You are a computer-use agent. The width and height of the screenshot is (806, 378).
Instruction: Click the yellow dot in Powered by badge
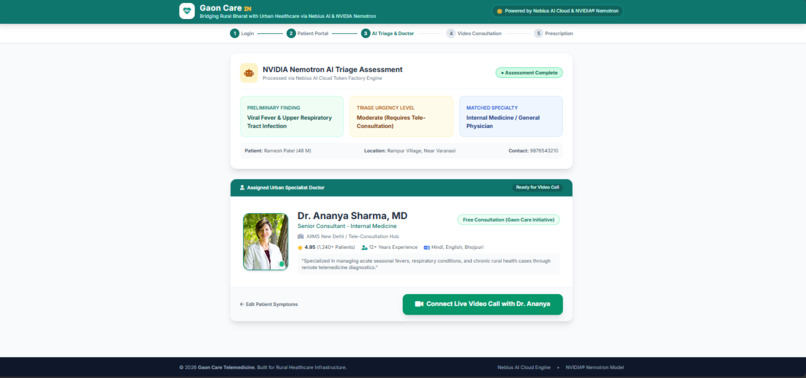[x=499, y=11]
